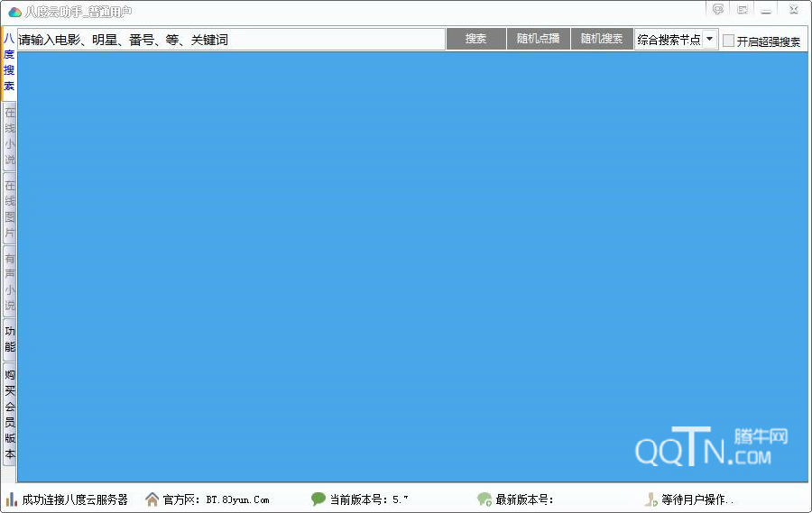Image resolution: width=812 pixels, height=513 pixels.
Task: Click the 随机点播 button
Action: [538, 40]
